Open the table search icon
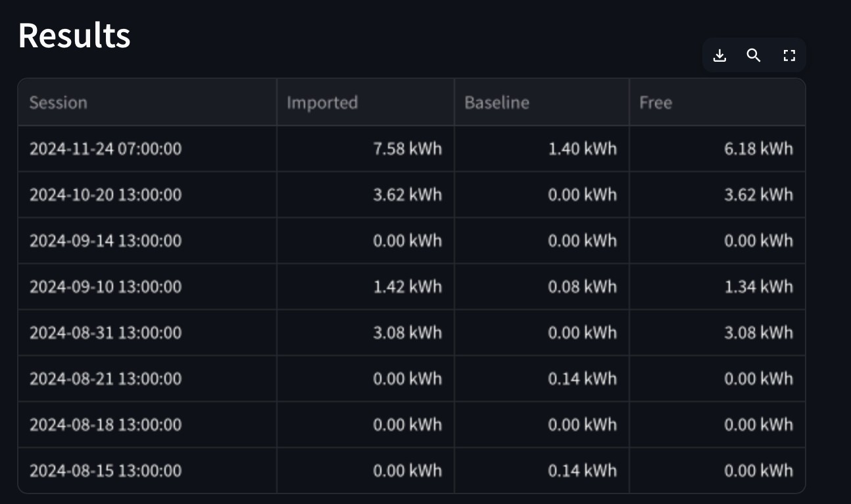Screen dimensions: 851x504 754,55
